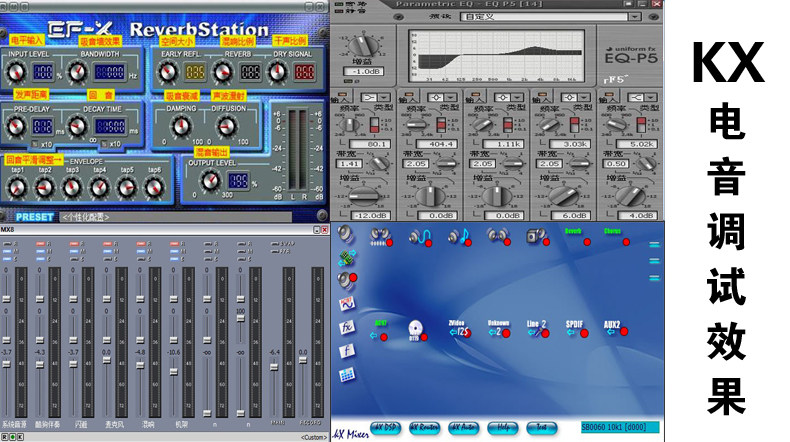Open filter type dropdown for the 80.1 band
This screenshot has height=442, width=790.
[384, 97]
